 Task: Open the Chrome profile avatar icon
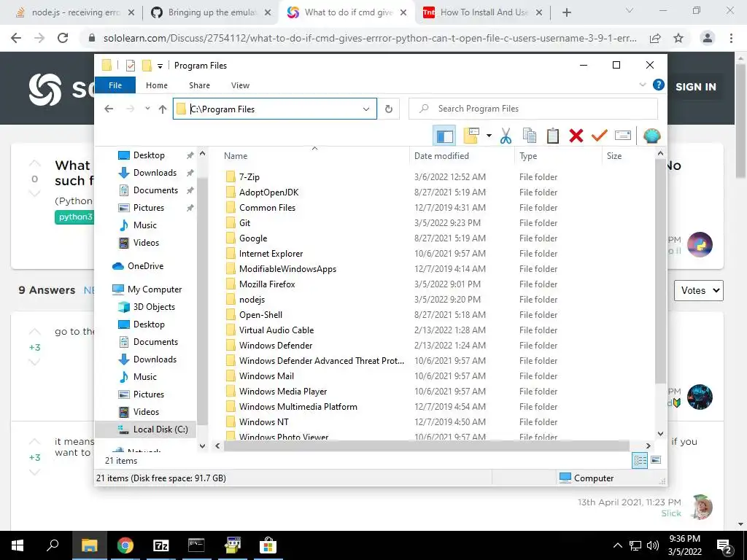[x=708, y=38]
